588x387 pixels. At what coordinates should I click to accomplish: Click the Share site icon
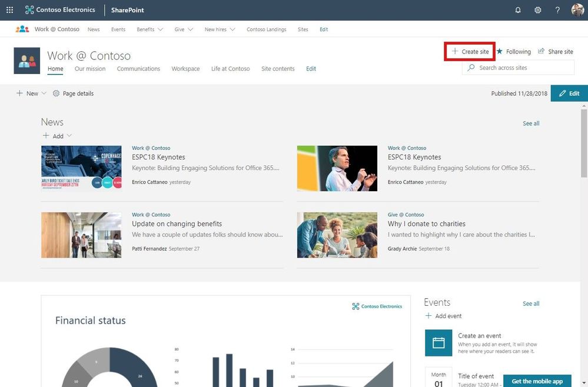[541, 51]
